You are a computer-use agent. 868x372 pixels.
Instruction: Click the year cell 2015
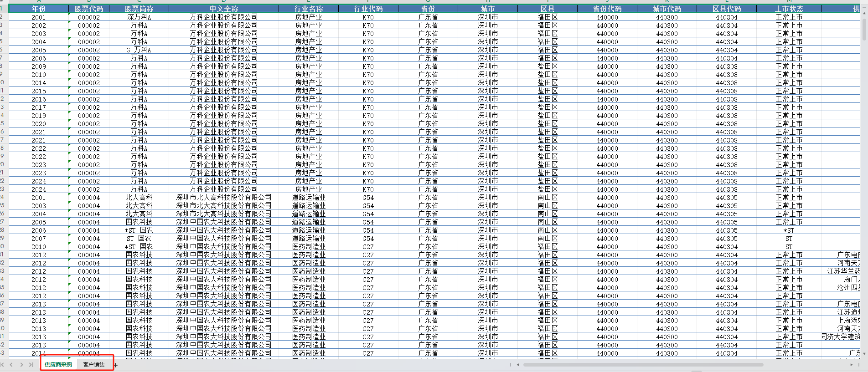[x=38, y=91]
